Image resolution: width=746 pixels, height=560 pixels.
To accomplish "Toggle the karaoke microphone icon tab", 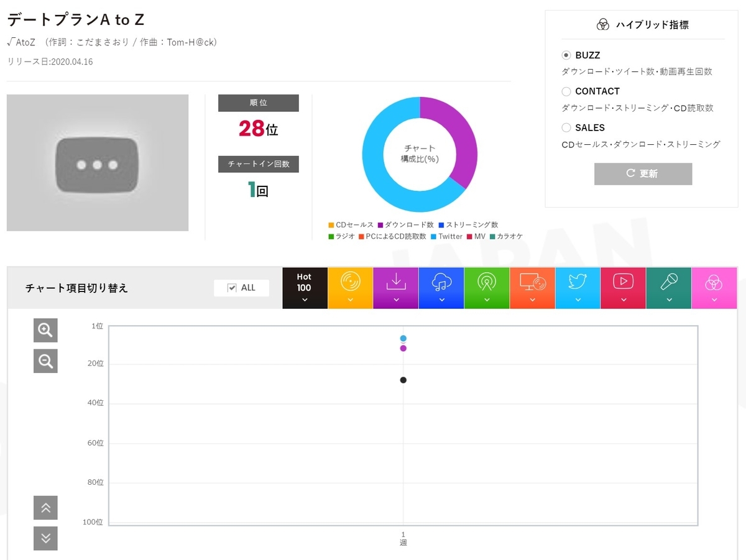I will (669, 288).
